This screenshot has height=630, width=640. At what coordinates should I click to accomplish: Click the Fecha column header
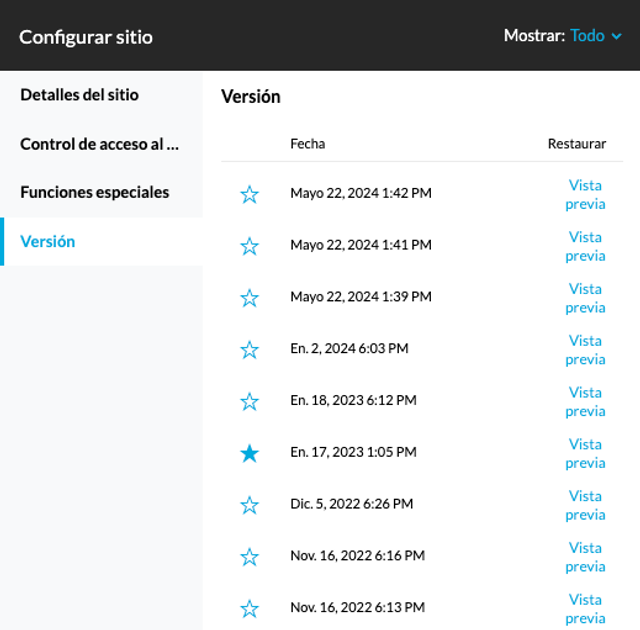tap(308, 144)
